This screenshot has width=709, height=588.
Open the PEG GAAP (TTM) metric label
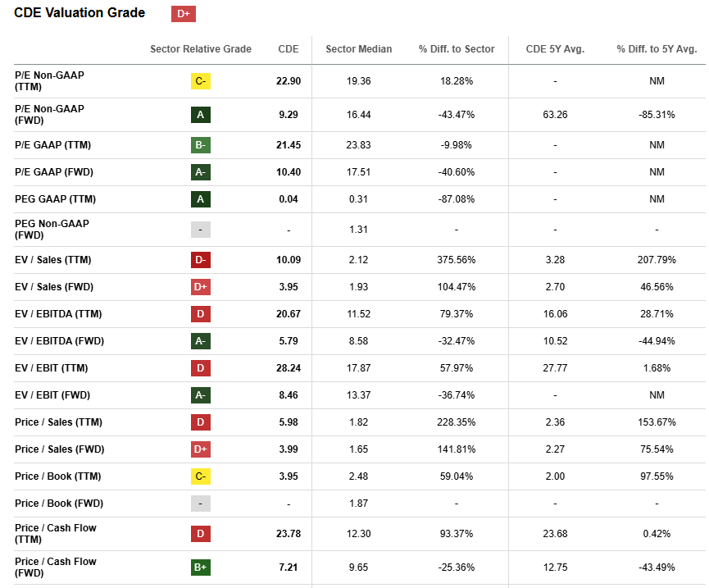click(x=55, y=199)
